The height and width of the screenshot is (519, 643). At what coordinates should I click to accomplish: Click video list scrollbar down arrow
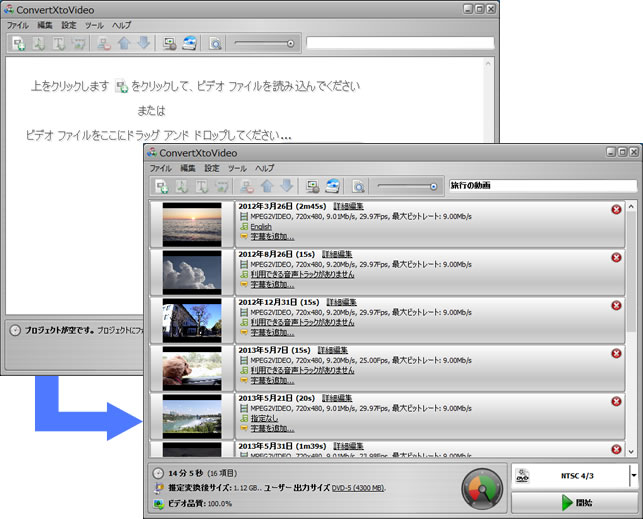tap(631, 451)
